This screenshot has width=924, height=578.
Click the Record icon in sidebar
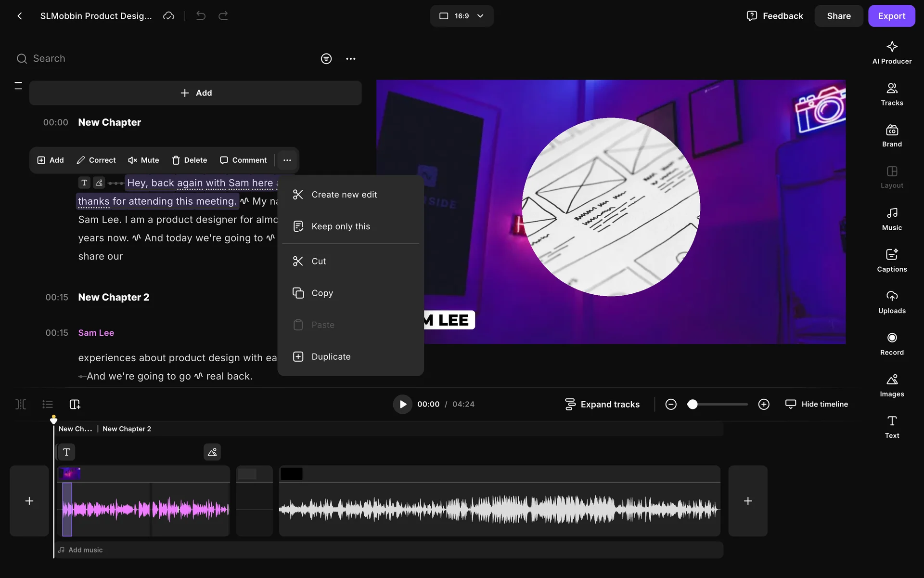891,343
